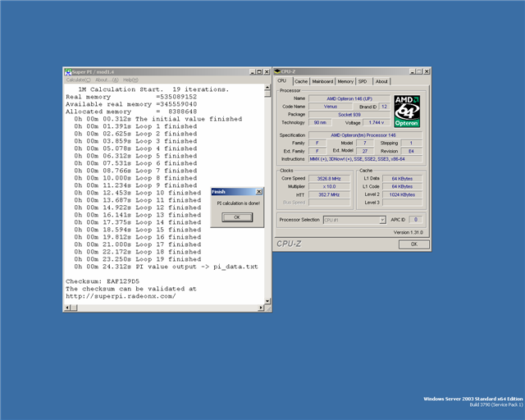This screenshot has width=525, height=420.
Task: Click the Revision value E4
Action: click(x=412, y=151)
